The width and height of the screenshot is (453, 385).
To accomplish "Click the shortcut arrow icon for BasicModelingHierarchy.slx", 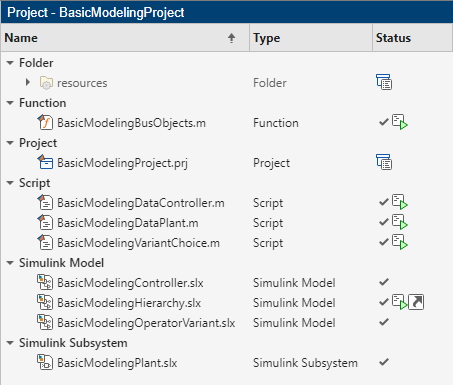I will pos(416,302).
